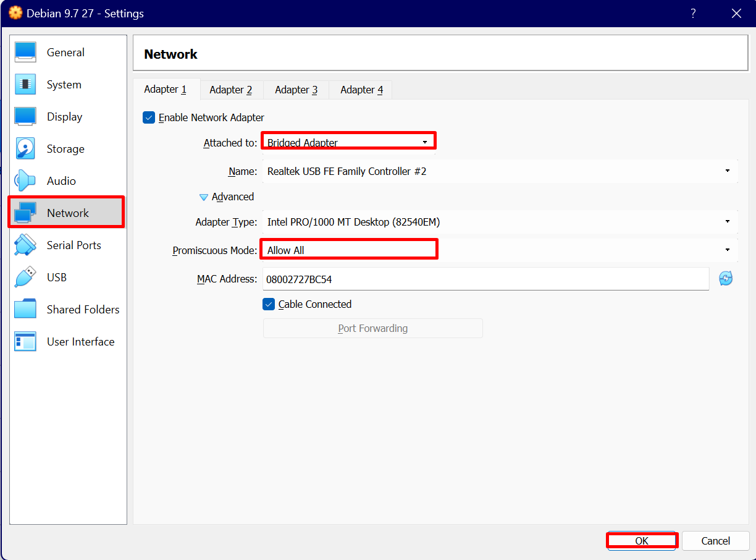The image size is (756, 560).
Task: Select the Display category label
Action: pyautogui.click(x=64, y=117)
